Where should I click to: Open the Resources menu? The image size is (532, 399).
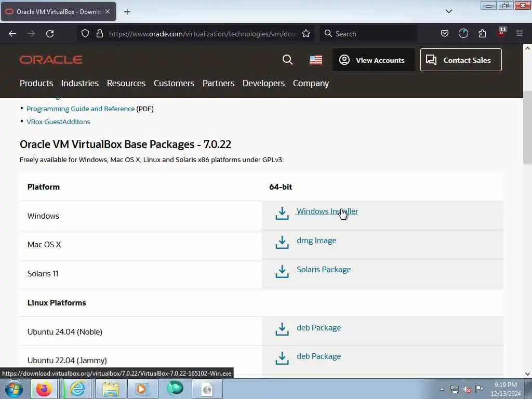[x=126, y=83]
